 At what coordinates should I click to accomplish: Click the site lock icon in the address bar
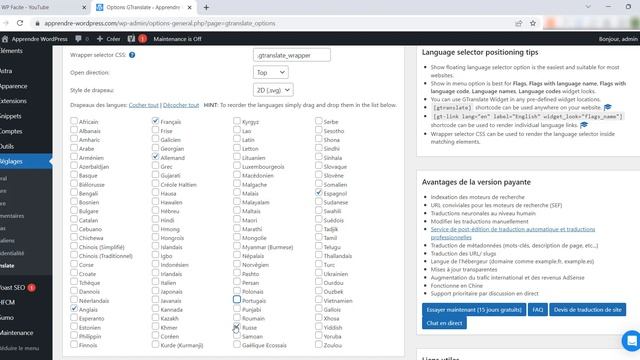37,23
